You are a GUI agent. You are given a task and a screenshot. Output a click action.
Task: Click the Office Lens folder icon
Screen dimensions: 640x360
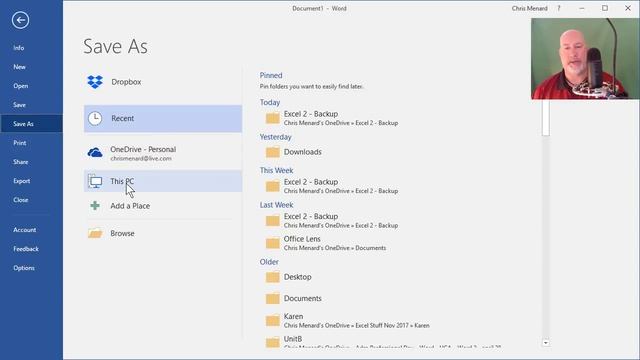pyautogui.click(x=272, y=243)
